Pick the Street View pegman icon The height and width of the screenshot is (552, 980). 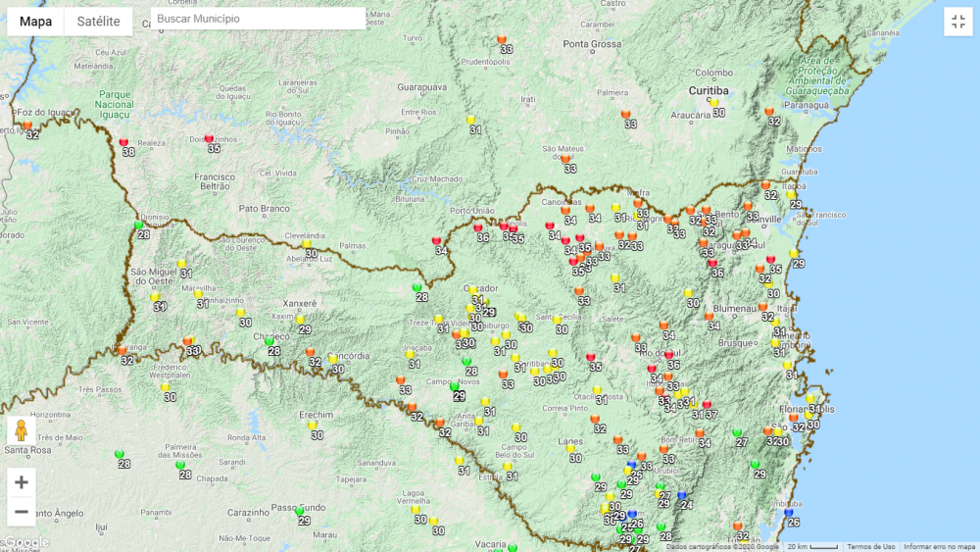[21, 431]
